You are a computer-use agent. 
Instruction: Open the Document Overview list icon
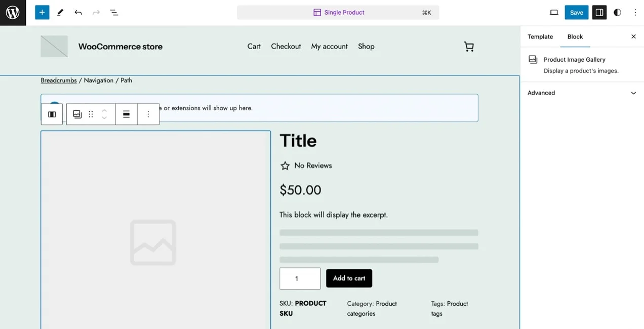[x=114, y=12]
